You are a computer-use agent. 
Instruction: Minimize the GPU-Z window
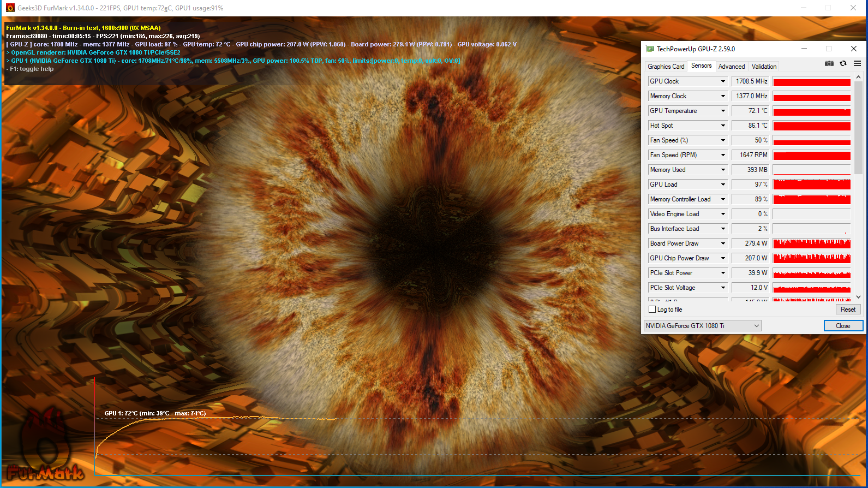coord(804,49)
